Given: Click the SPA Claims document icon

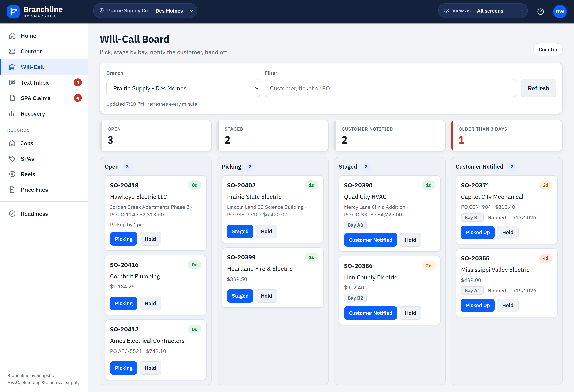Looking at the screenshot, I should 12,98.
